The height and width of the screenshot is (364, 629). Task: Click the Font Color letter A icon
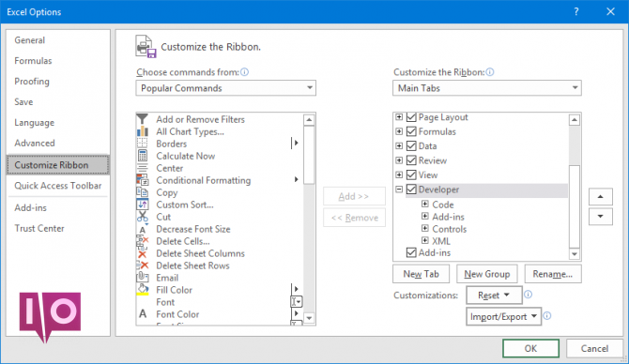point(143,314)
